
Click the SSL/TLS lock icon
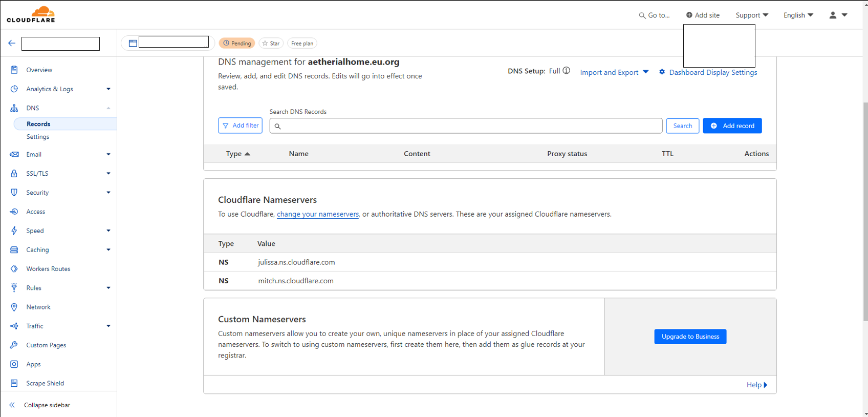point(14,173)
